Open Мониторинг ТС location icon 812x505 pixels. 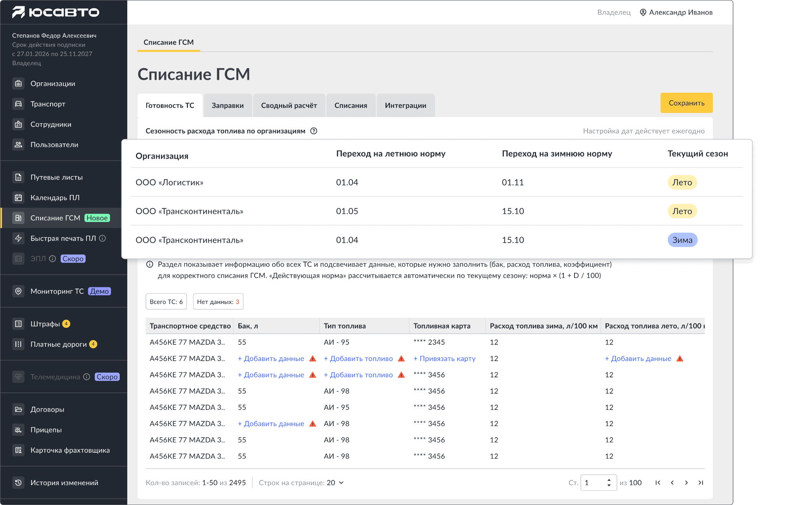pos(18,291)
